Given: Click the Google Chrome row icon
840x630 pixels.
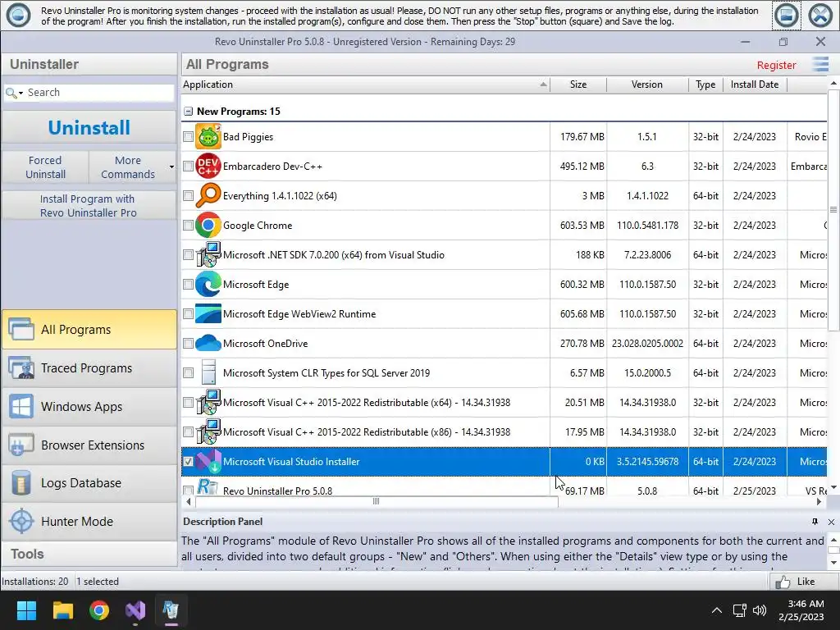Looking at the screenshot, I should pyautogui.click(x=208, y=225).
